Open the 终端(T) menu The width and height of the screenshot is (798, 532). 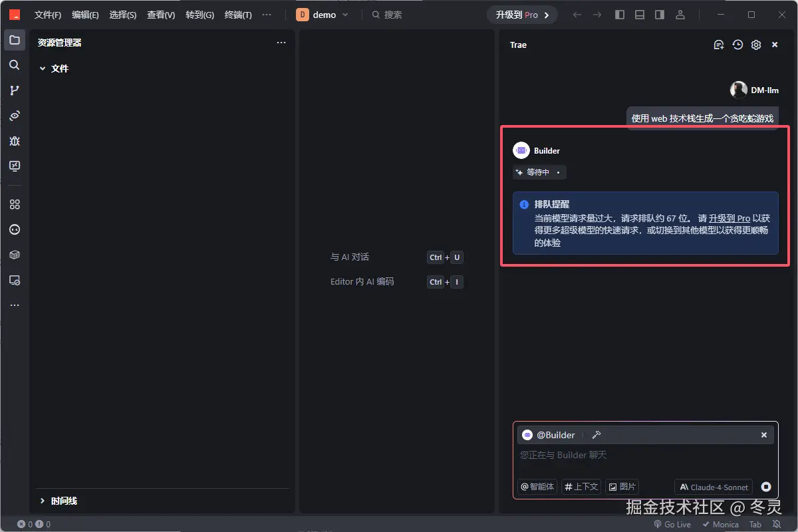[x=237, y=15]
